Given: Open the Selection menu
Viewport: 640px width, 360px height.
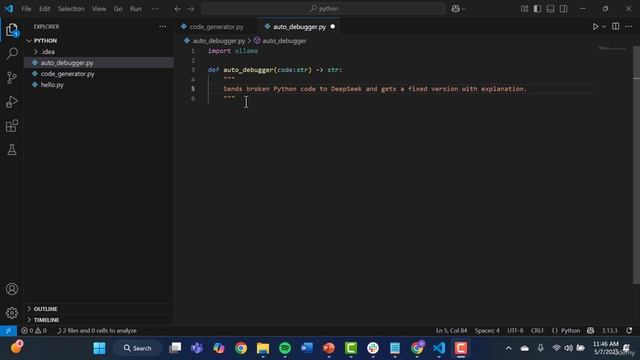Looking at the screenshot, I should click(71, 9).
